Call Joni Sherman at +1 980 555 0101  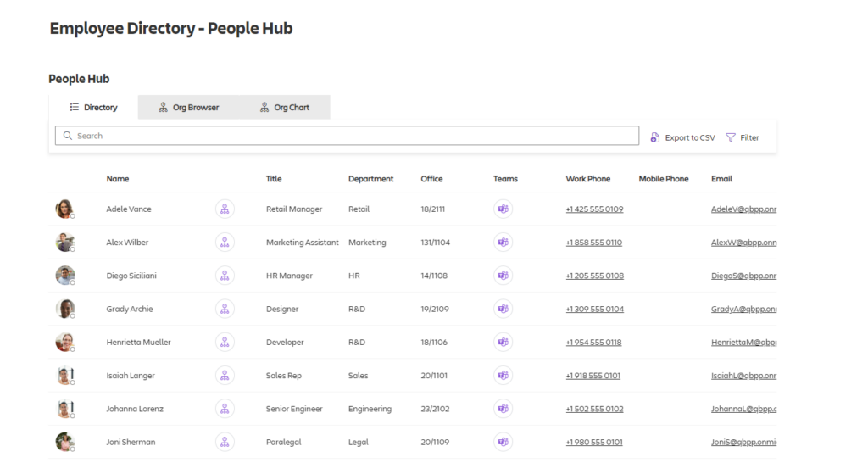pos(594,442)
